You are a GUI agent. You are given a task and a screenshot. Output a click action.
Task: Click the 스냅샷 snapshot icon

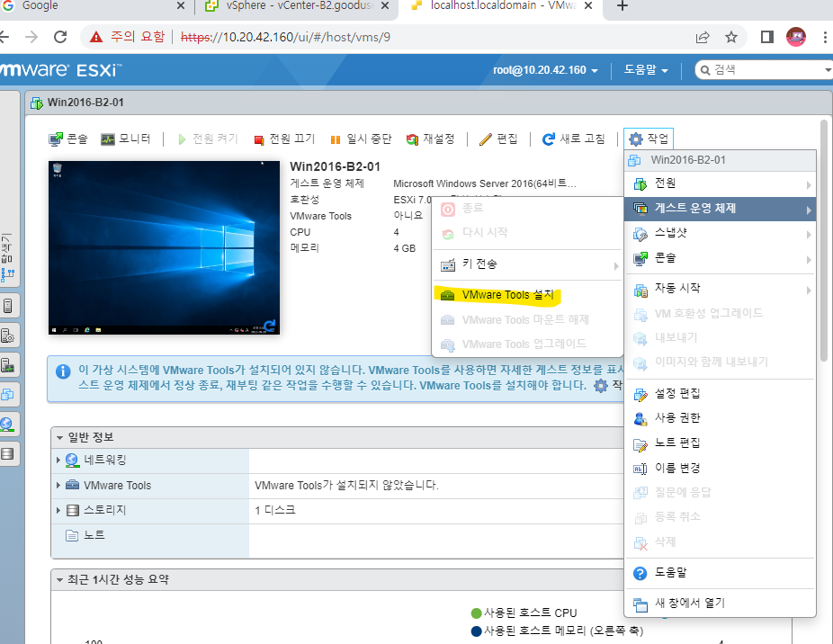pyautogui.click(x=640, y=235)
